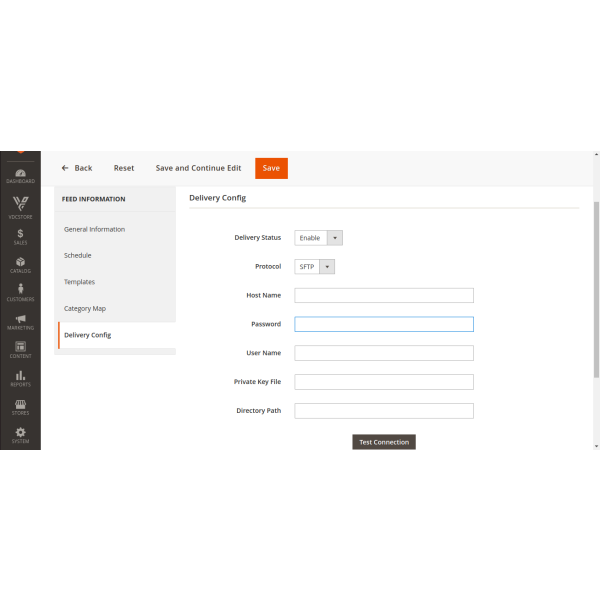Viewport: 600px width, 600px height.
Task: Open the Content layout icon
Action: click(x=20, y=349)
